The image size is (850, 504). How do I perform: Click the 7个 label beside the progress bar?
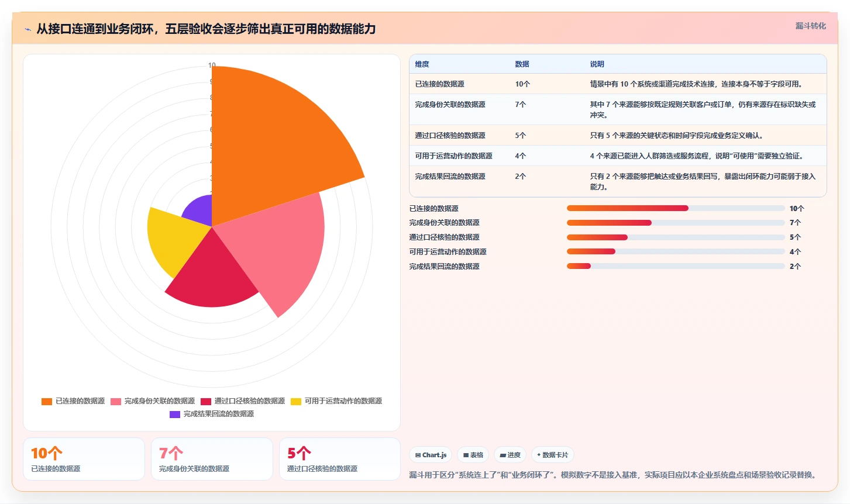coord(795,223)
